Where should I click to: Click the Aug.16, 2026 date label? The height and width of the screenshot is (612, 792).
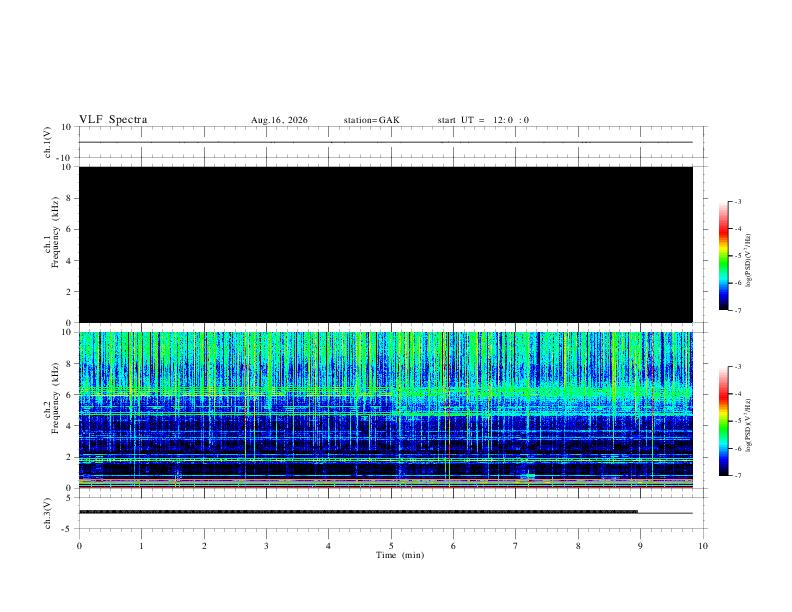click(x=279, y=120)
